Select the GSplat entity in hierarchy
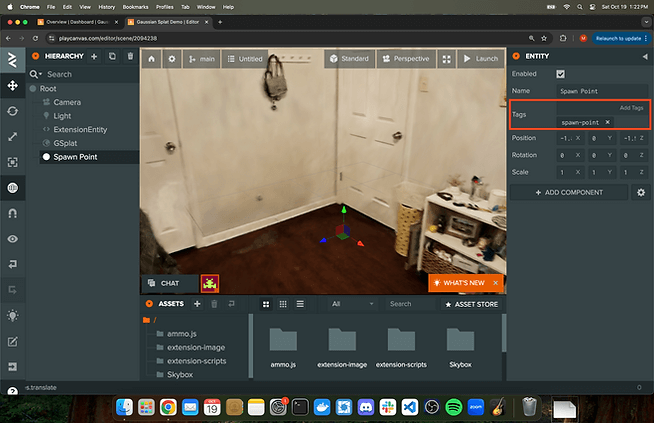Viewport: 654px width, 423px height. click(x=68, y=143)
